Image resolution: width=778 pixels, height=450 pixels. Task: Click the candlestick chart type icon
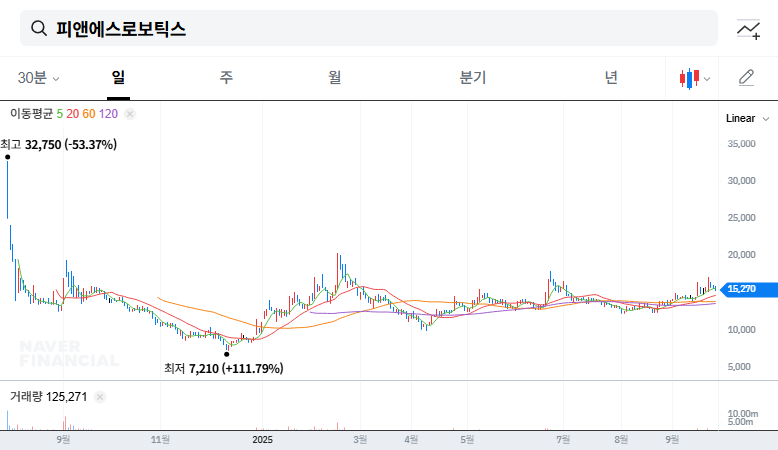[x=688, y=78]
